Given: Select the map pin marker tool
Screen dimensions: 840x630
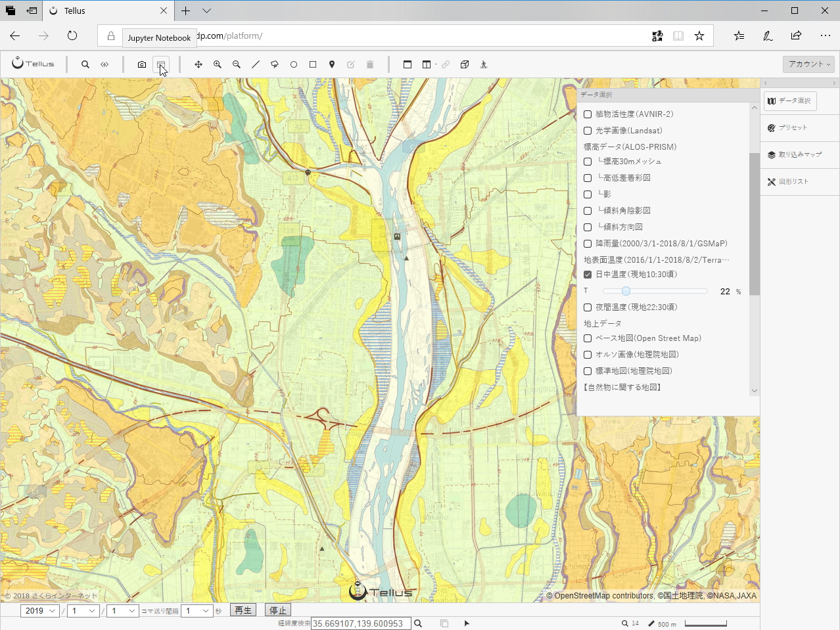Looking at the screenshot, I should click(x=332, y=64).
